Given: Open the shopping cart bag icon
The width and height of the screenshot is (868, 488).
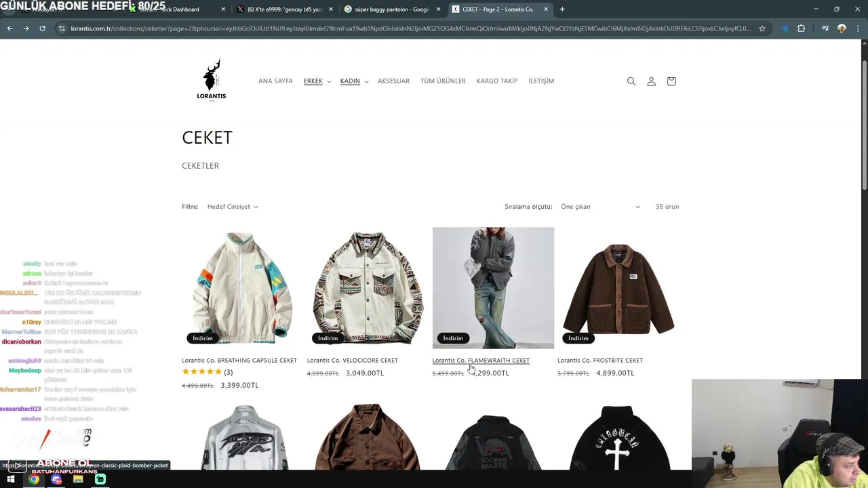Looking at the screenshot, I should (x=671, y=81).
